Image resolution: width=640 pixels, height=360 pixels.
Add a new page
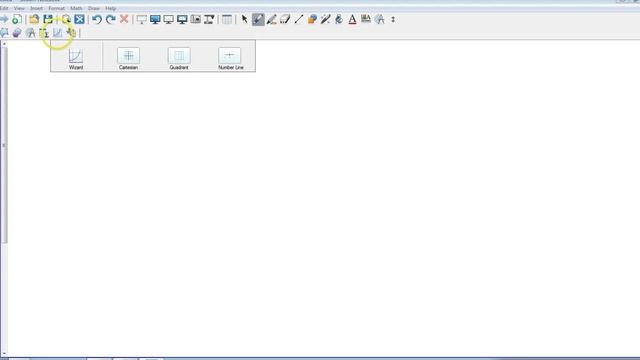point(17,19)
